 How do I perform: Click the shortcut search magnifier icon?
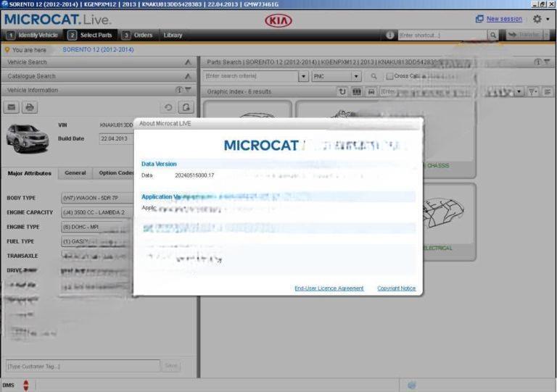pyautogui.click(x=493, y=35)
